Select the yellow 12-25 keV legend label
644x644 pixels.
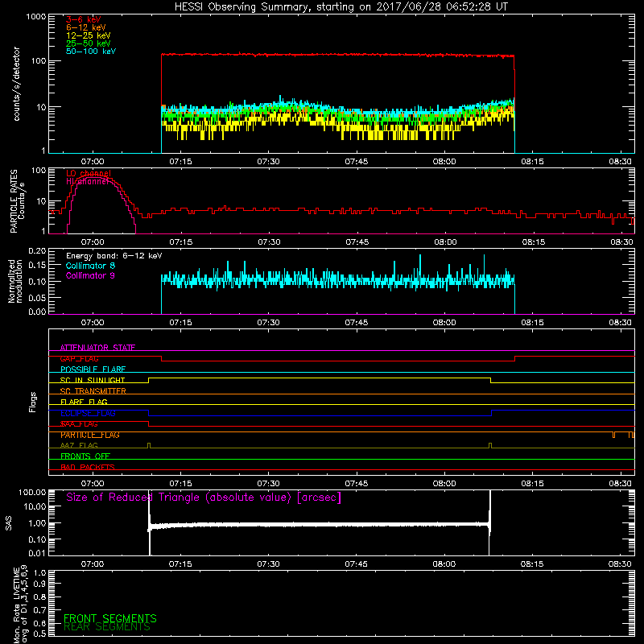[x=89, y=35]
